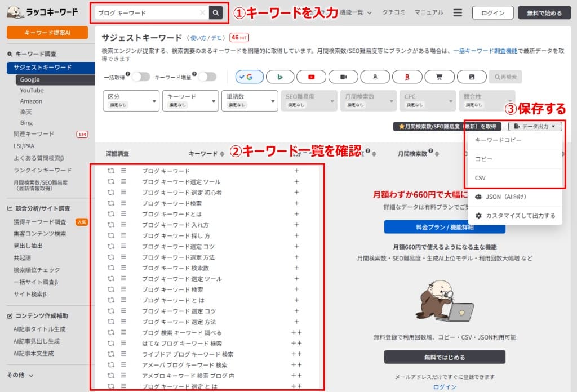Open 料金プラン/機能詳細
Viewport: 577px width, 392px height.
445,227
